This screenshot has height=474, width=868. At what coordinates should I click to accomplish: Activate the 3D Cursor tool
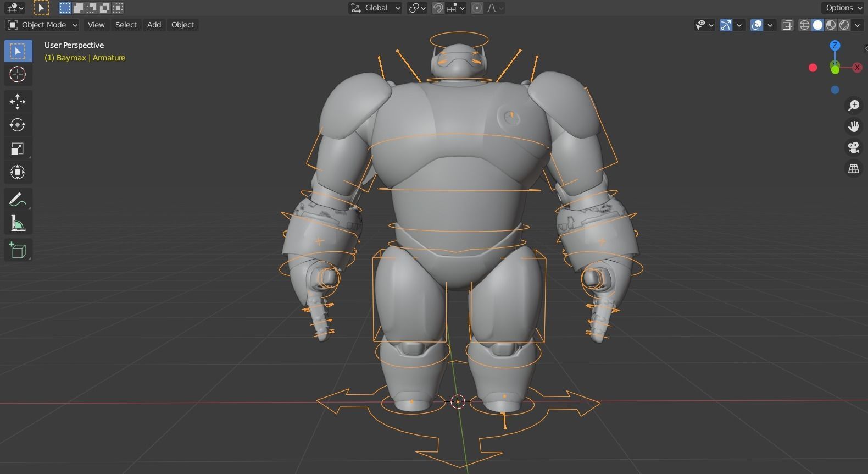18,74
